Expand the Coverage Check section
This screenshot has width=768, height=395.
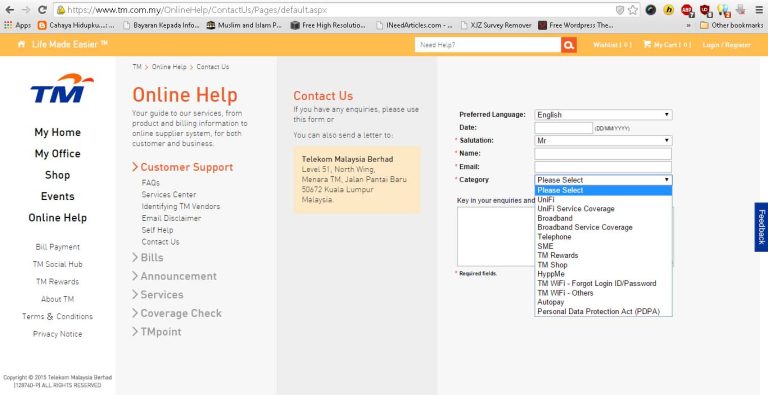(177, 314)
